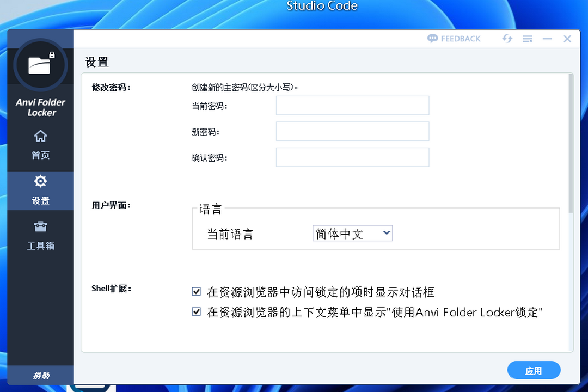The width and height of the screenshot is (588, 392).
Task: Open the 帮助 help link in sidebar
Action: [x=41, y=375]
